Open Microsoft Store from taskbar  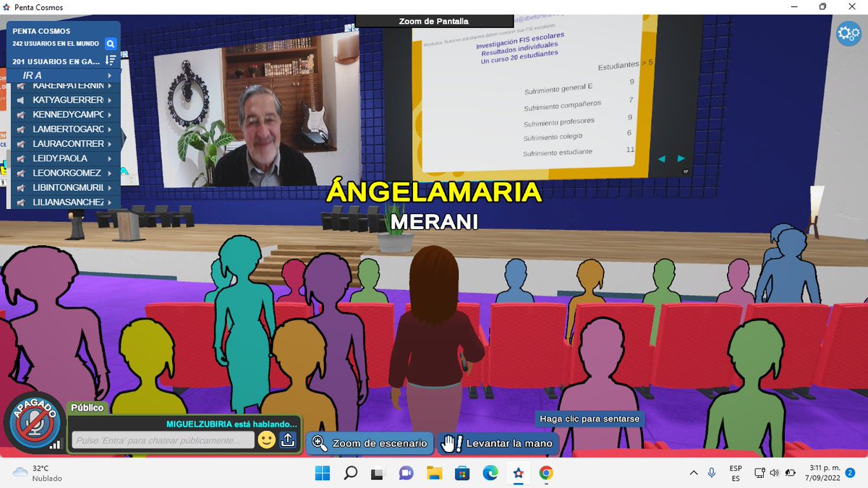(462, 474)
